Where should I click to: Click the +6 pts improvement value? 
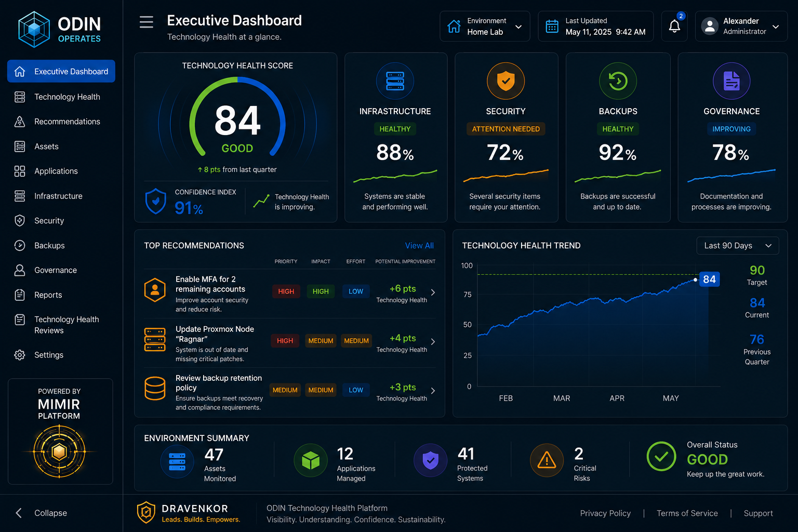(403, 288)
